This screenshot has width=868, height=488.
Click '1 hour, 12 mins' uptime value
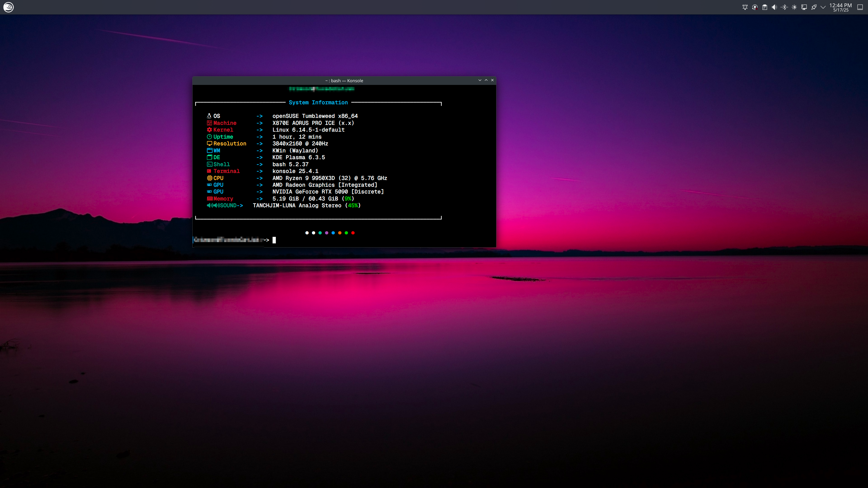(297, 137)
